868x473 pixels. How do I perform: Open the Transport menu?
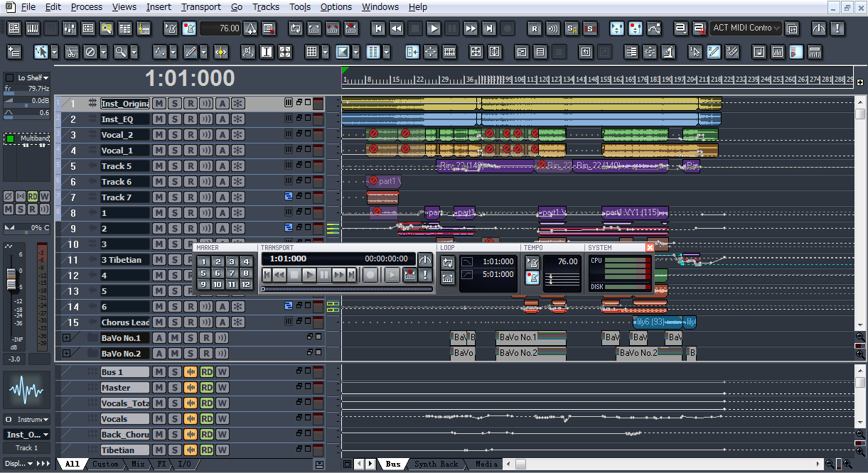pyautogui.click(x=200, y=6)
